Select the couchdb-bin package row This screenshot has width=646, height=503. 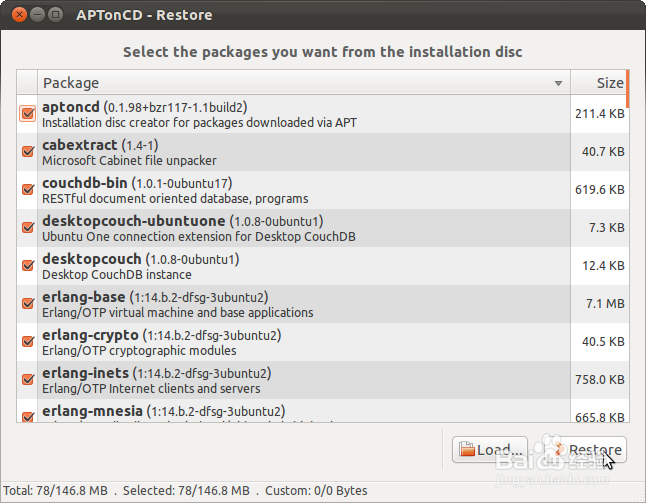pyautogui.click(x=300, y=190)
